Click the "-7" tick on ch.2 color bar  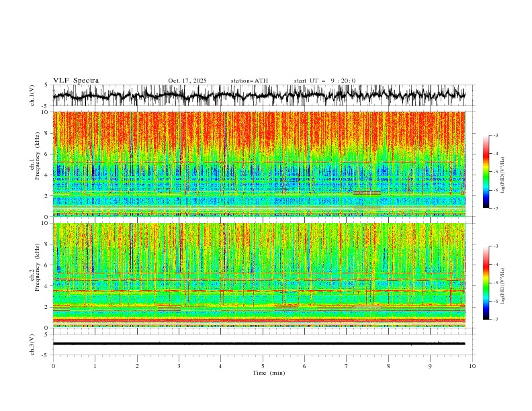[495, 320]
